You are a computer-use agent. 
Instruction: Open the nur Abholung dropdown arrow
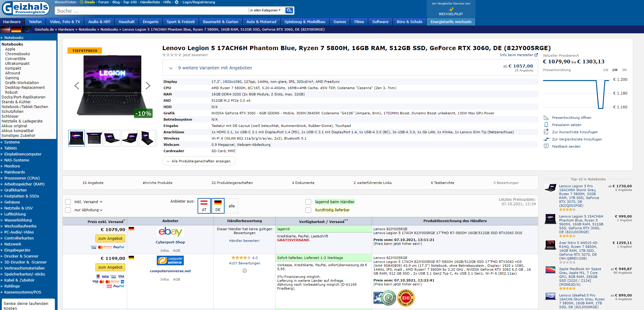click(x=101, y=210)
